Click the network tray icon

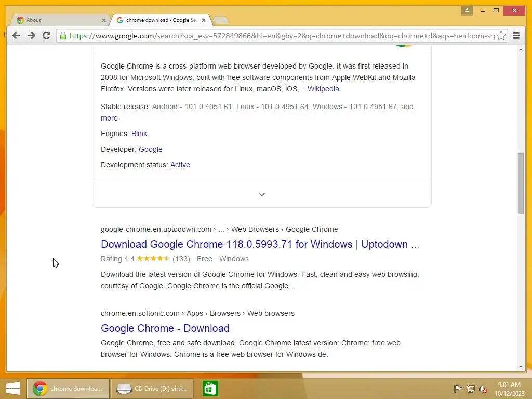(x=471, y=389)
